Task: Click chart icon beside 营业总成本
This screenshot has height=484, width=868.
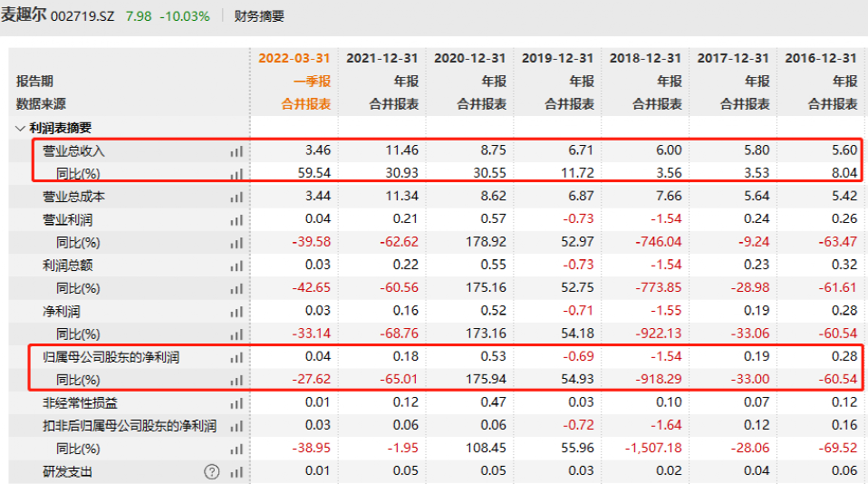Action: pyautogui.click(x=236, y=197)
